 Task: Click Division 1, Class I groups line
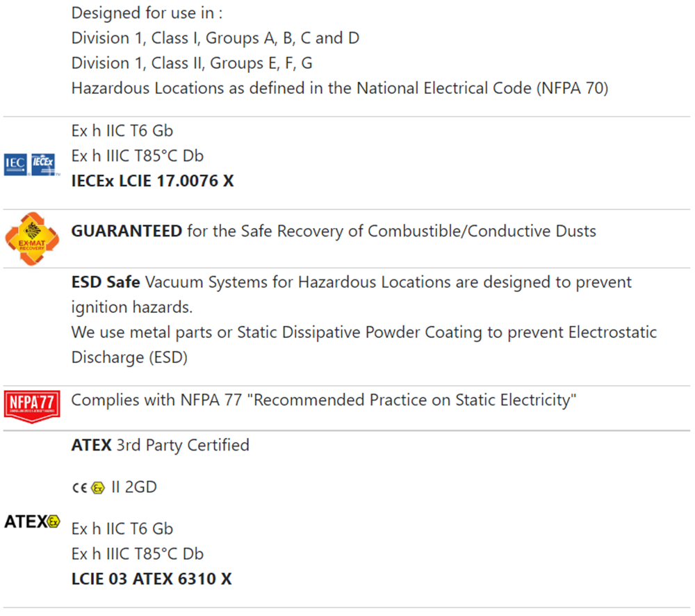point(215,38)
